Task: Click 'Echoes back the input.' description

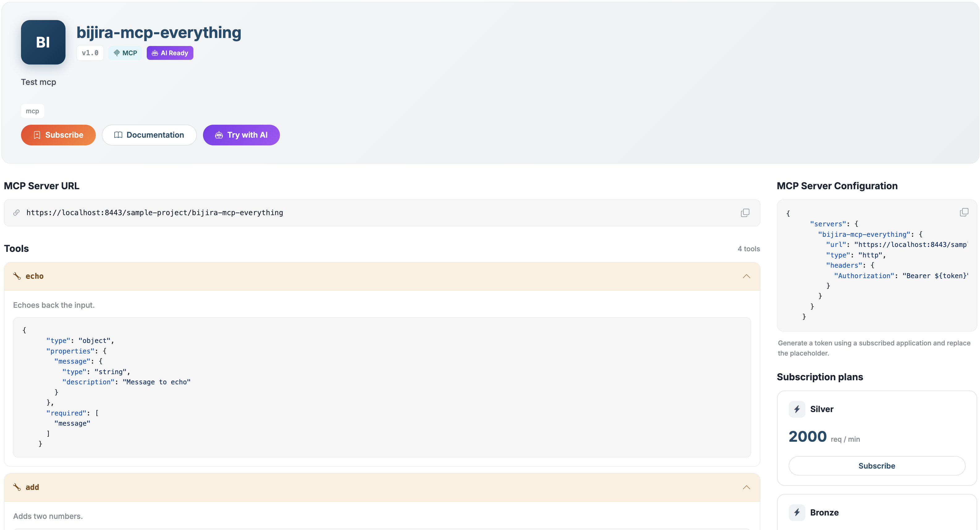Action: (x=54, y=305)
